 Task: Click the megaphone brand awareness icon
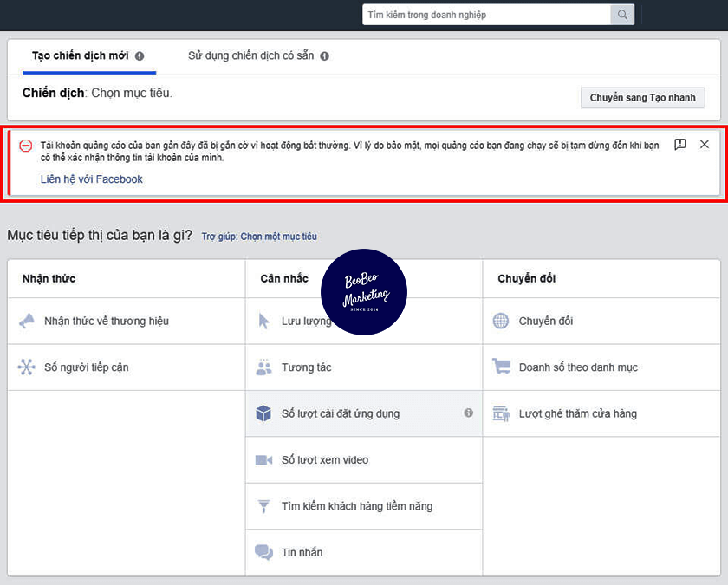coord(26,322)
